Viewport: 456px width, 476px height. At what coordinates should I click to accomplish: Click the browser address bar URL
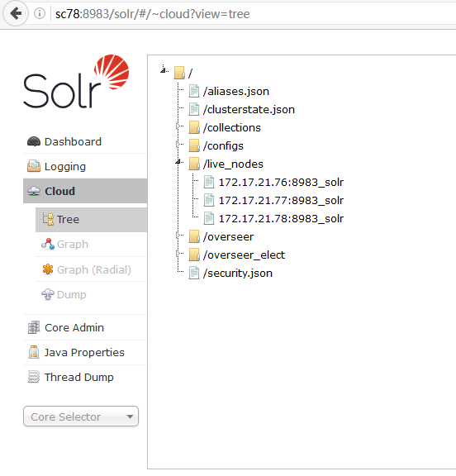[x=153, y=14]
